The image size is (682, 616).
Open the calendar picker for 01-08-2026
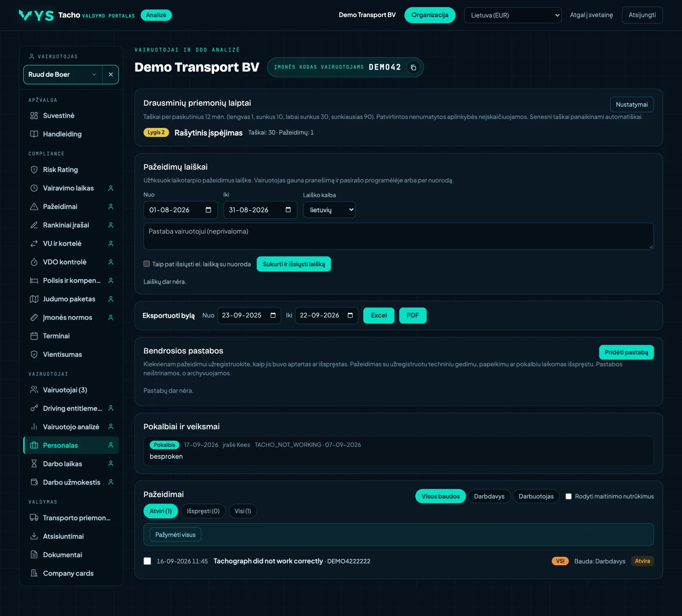208,210
